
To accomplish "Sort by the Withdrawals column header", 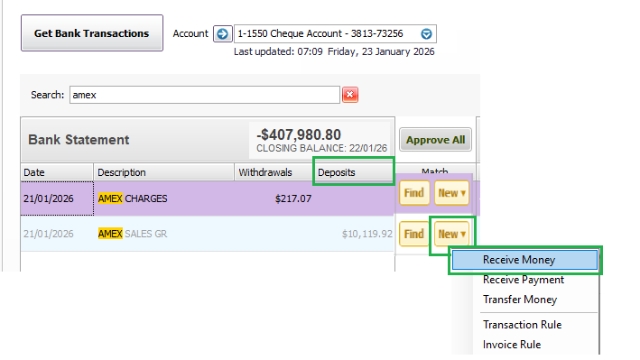I will point(273,172).
